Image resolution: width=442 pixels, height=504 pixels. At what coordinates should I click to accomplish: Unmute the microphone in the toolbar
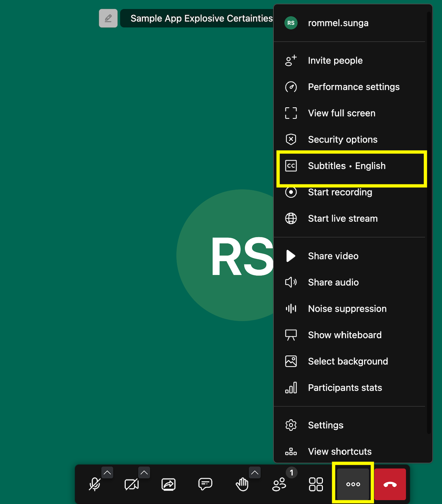[x=94, y=484]
